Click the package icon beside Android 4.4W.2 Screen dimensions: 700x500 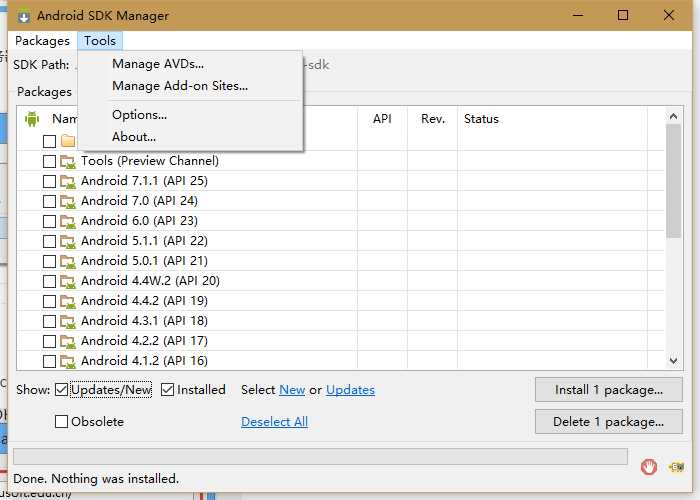tap(68, 282)
